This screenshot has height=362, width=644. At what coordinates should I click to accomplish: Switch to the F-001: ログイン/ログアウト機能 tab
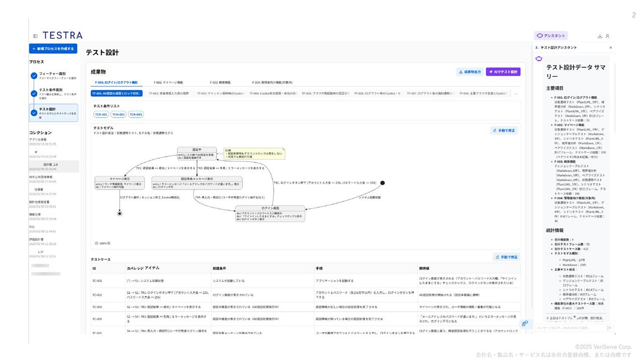116,82
